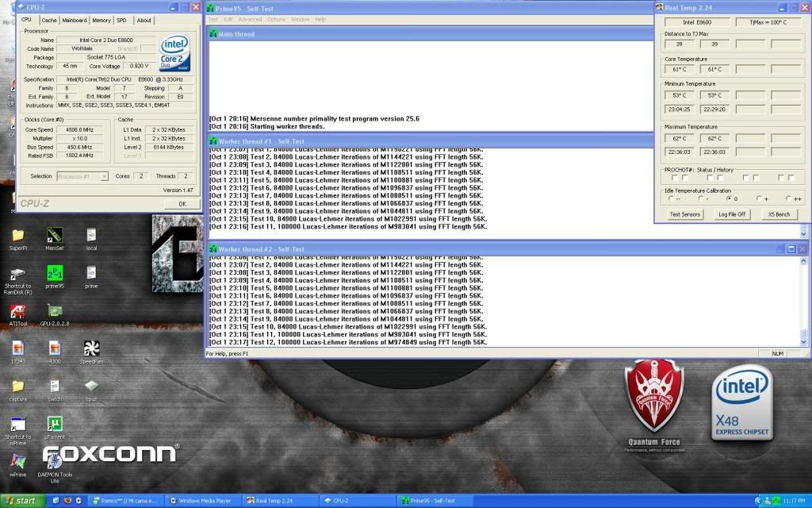Image resolution: width=812 pixels, height=508 pixels.
Task: Click the system tray clock
Action: pyautogui.click(x=795, y=501)
